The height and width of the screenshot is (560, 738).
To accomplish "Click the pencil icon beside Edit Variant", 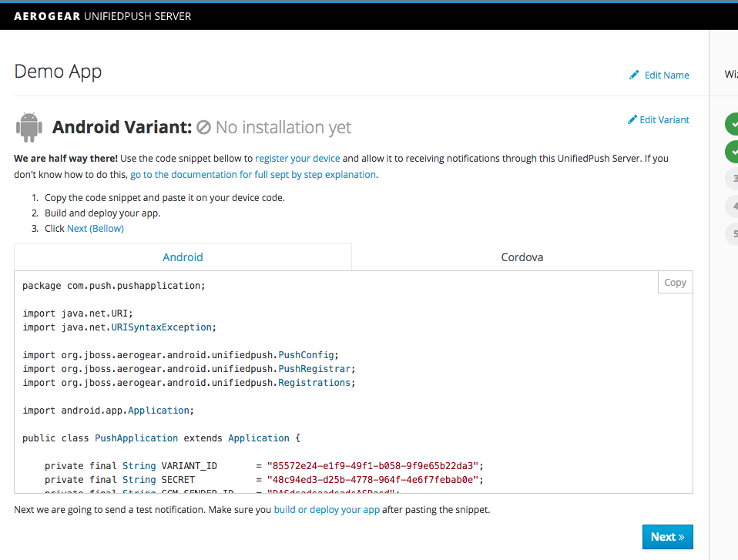I will (x=632, y=119).
